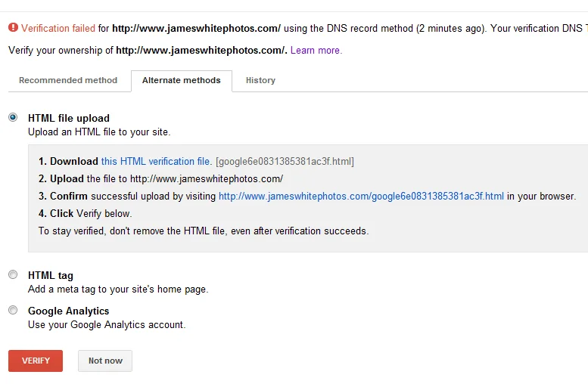Click Use your Google Analytics account text
Screen dimensions: 588x384
pos(107,324)
